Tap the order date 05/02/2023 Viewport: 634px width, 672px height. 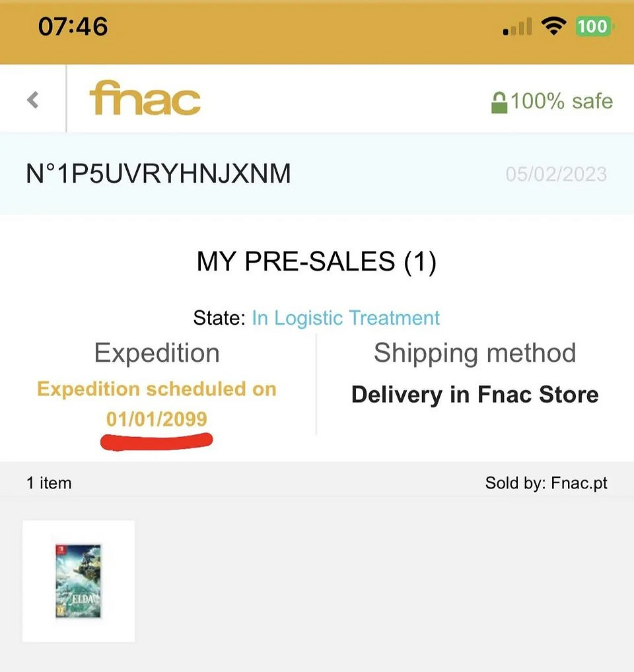pyautogui.click(x=555, y=174)
